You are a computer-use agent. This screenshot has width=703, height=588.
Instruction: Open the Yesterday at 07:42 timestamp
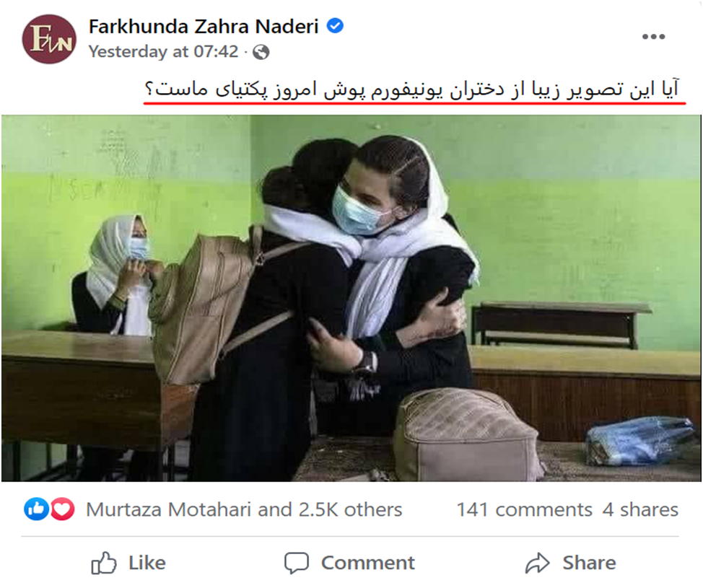[x=163, y=51]
